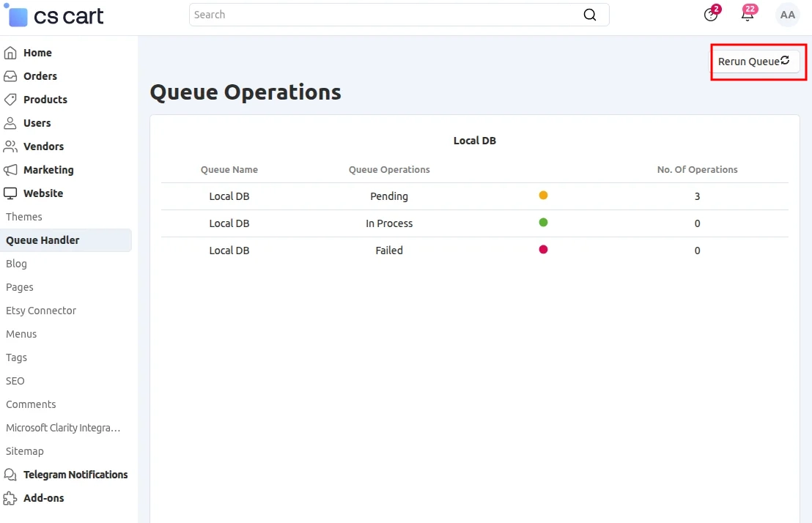
Task: Click the Telegram Notifications chat icon
Action: point(10,475)
